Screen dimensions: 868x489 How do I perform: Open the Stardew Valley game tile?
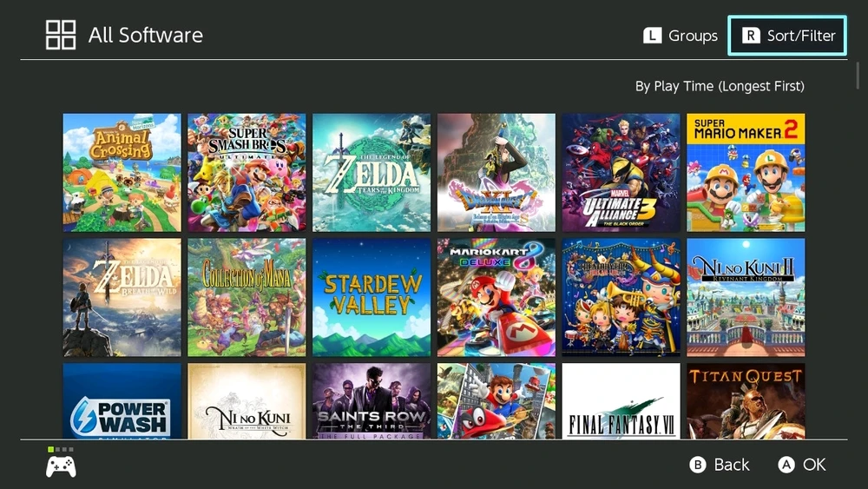372,297
